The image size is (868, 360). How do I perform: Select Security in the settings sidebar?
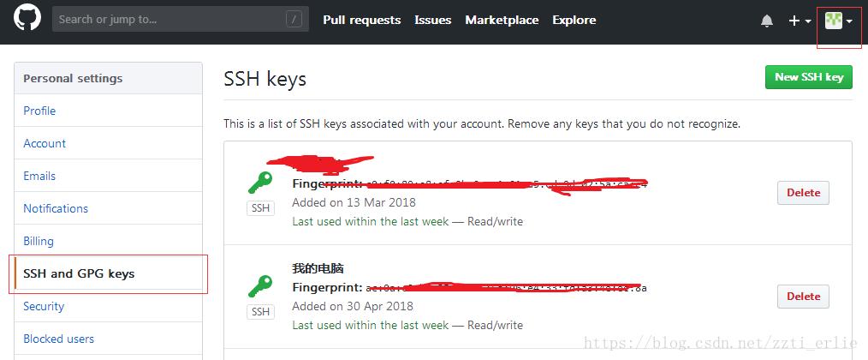44,306
